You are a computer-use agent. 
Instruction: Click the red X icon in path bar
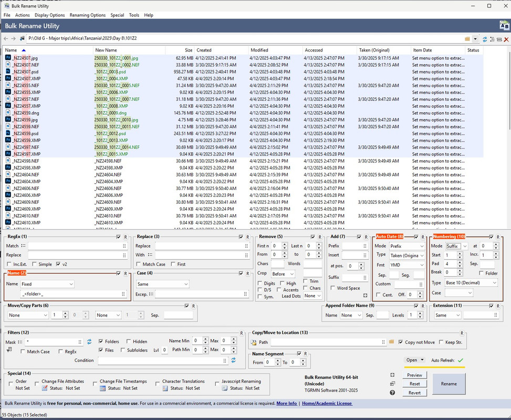tap(506, 39)
